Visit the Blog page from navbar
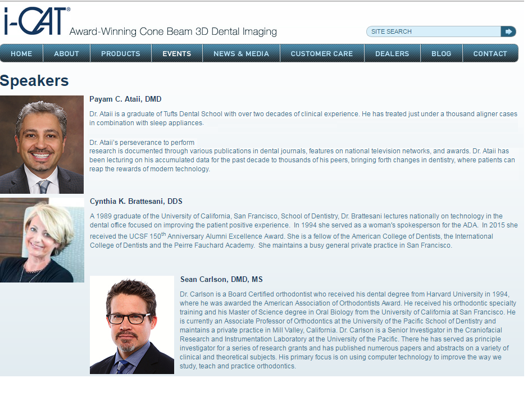The image size is (532, 401). [441, 54]
